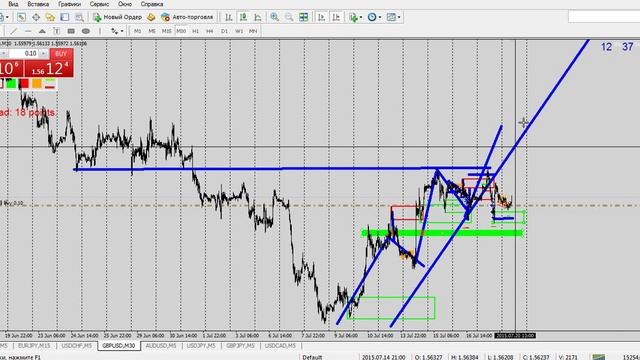
Task: Switch to H4 timeframe
Action: [210, 31]
